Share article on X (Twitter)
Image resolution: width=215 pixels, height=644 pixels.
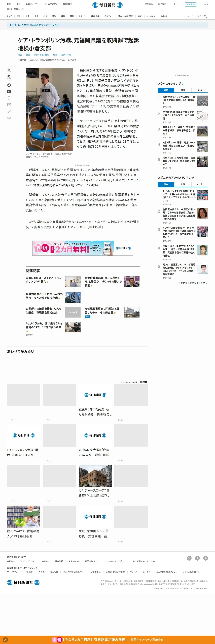click(9, 70)
